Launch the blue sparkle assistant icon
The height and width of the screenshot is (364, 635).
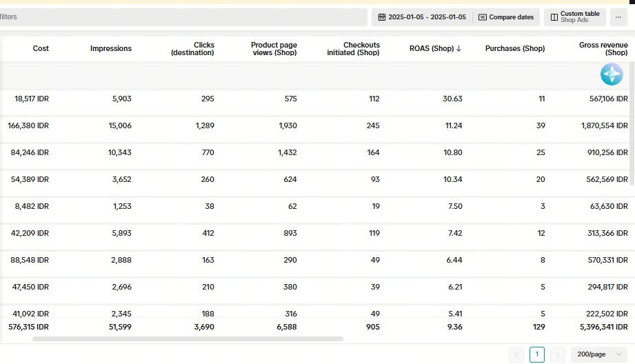click(x=612, y=74)
